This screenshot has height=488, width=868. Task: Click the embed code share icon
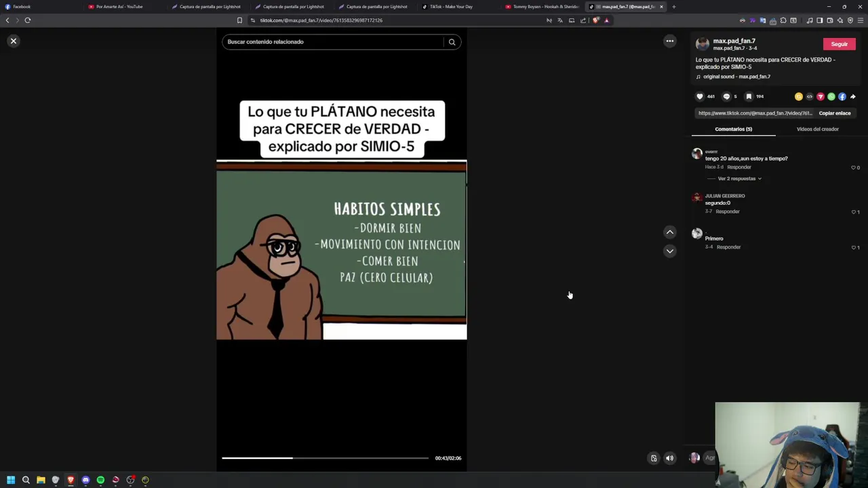point(810,97)
